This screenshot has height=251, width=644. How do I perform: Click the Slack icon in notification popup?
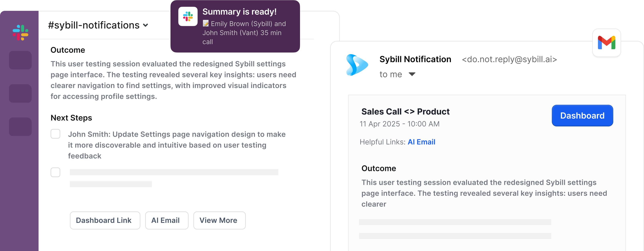[188, 16]
